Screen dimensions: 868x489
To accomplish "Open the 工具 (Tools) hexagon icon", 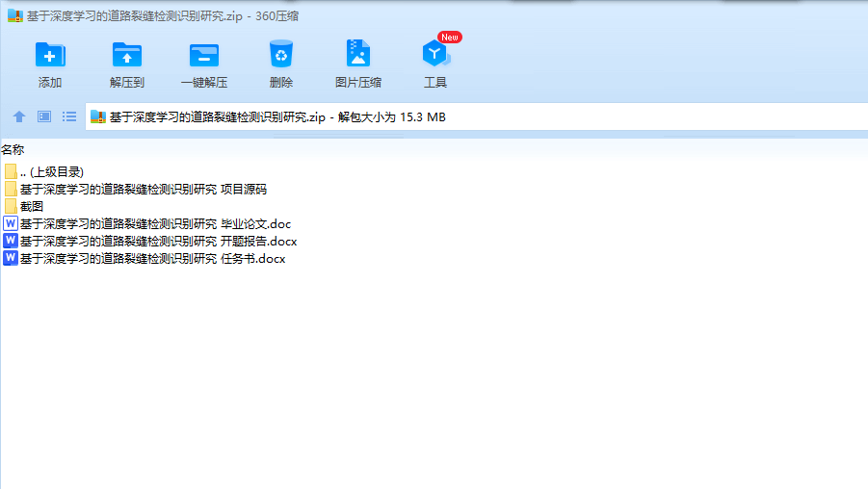I will [x=435, y=54].
